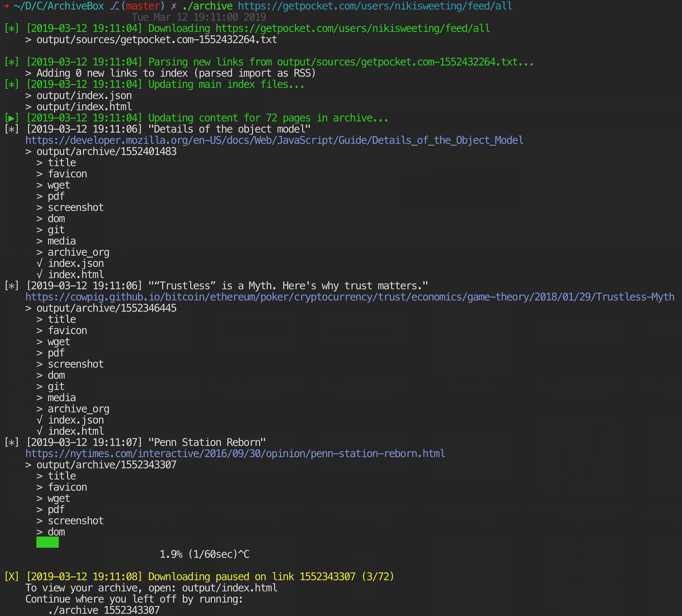Click the getpocket feed URL in command line
This screenshot has height=616, width=682.
click(375, 6)
